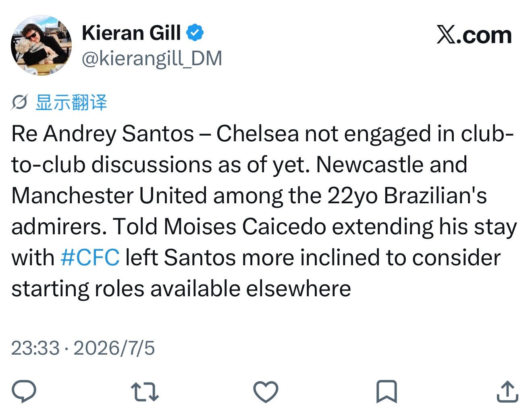
Task: Click the blue verified badge next to Kieran Gill
Action: (195, 33)
